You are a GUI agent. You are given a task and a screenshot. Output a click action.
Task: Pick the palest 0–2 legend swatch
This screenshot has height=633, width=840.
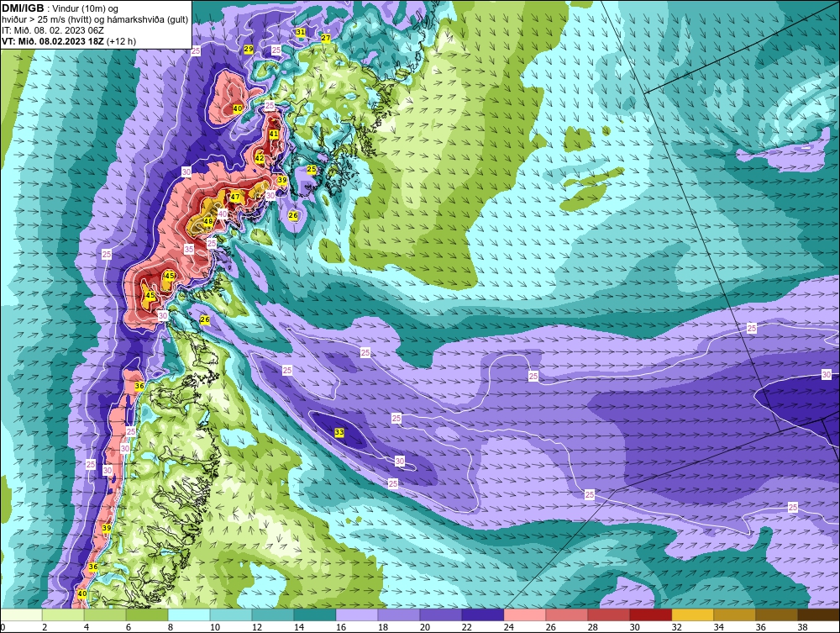click(21, 615)
